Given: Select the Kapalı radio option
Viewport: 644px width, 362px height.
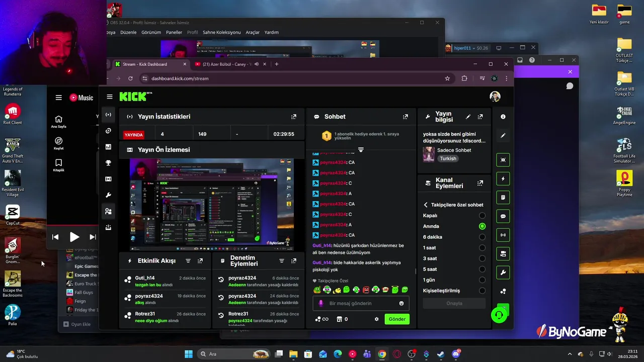Looking at the screenshot, I should coord(482,216).
